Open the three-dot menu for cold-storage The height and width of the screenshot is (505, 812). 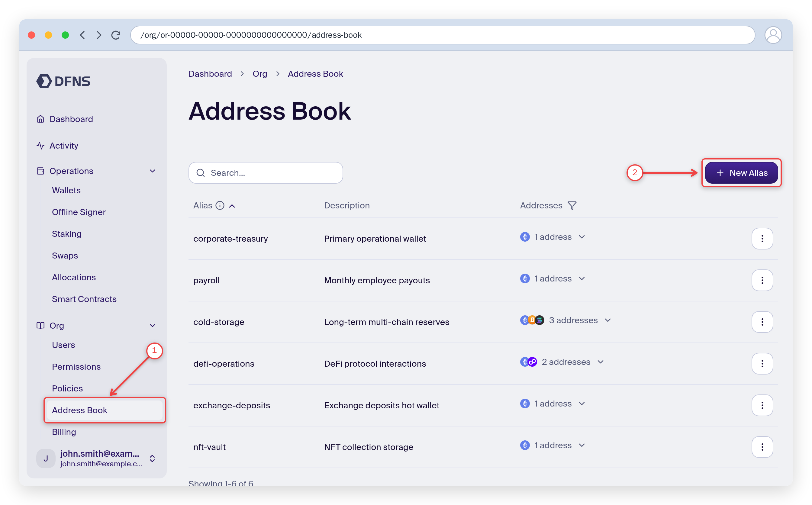(x=762, y=322)
